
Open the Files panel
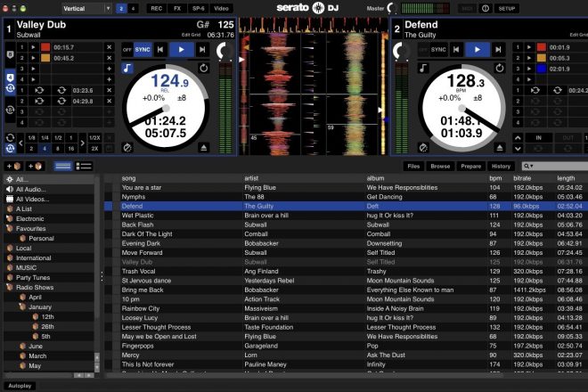[x=413, y=167]
